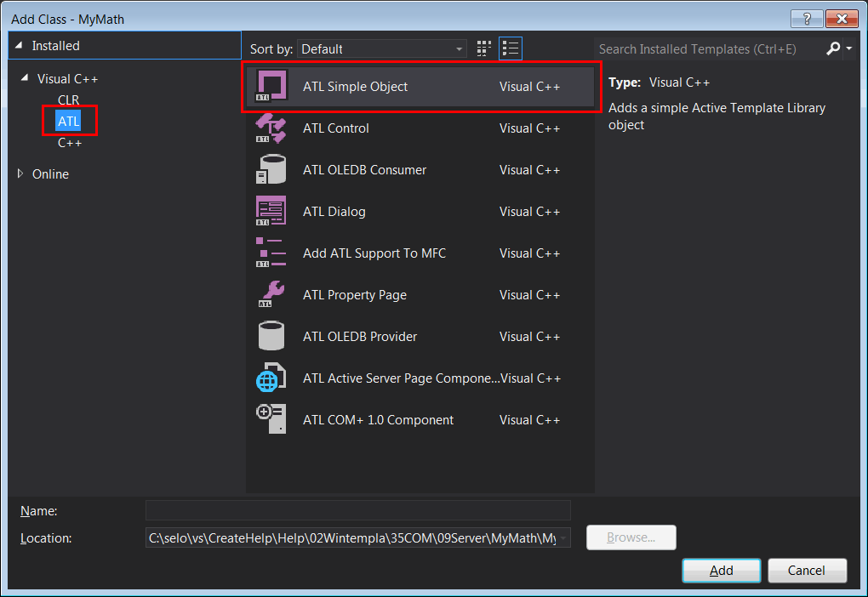868x597 pixels.
Task: Select the ATL OLEDB Provider template name
Action: click(360, 337)
